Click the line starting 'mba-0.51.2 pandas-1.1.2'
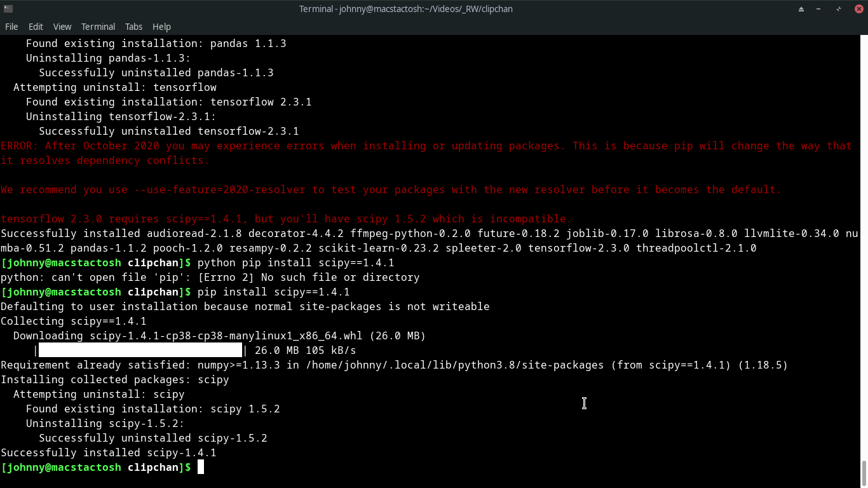 click(378, 248)
